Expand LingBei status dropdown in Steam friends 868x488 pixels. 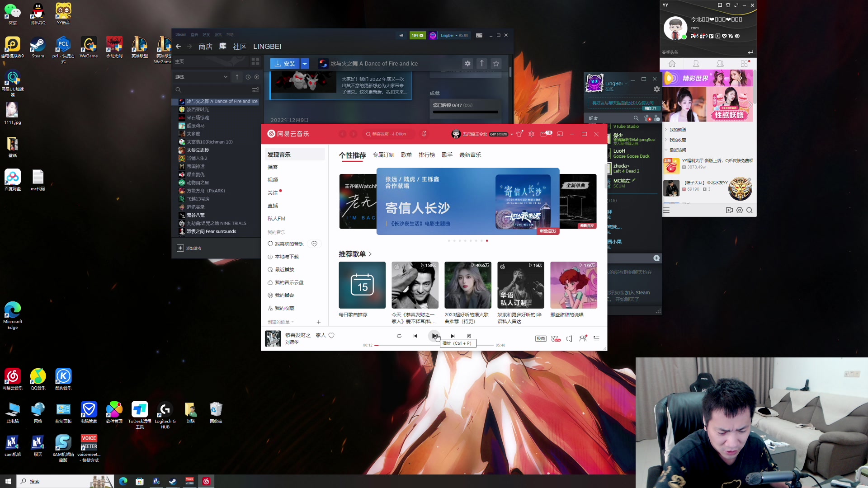point(627,84)
